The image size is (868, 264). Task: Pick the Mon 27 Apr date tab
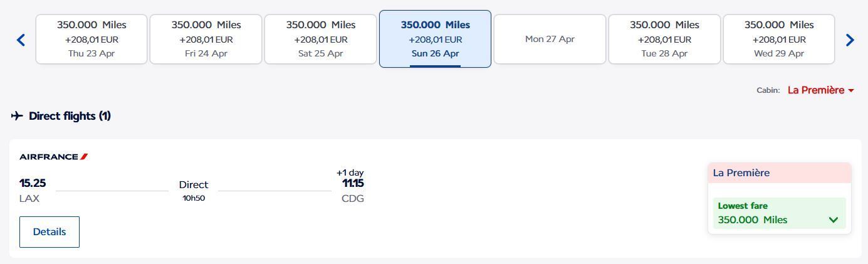(550, 39)
